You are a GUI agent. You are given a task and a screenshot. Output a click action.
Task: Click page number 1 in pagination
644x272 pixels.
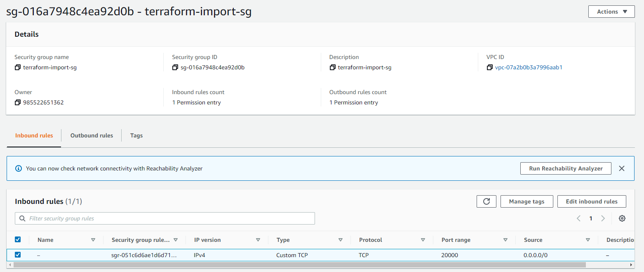click(x=591, y=218)
